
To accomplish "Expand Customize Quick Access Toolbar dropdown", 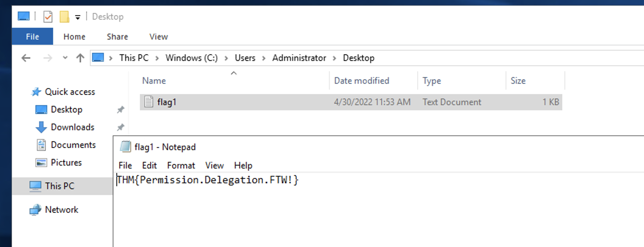I will 78,17.
